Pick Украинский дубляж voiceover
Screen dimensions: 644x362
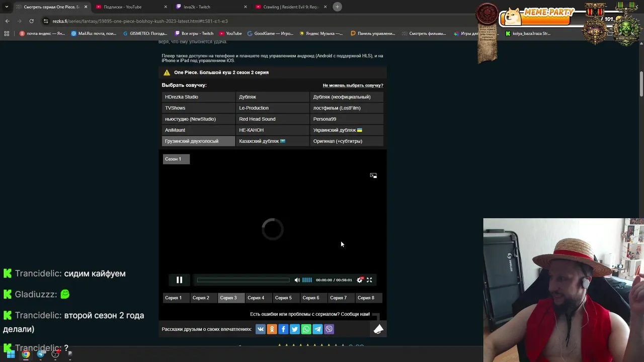point(347,130)
